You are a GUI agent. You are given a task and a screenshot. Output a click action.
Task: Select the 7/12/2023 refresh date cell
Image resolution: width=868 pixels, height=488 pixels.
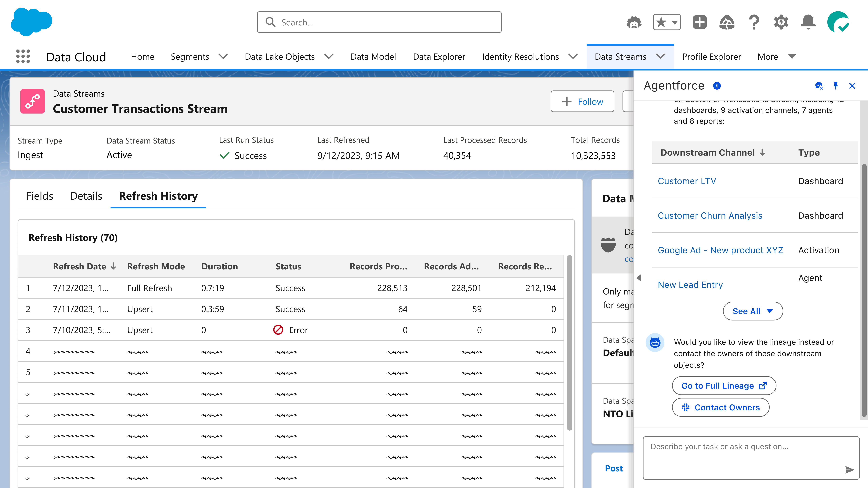click(x=81, y=288)
